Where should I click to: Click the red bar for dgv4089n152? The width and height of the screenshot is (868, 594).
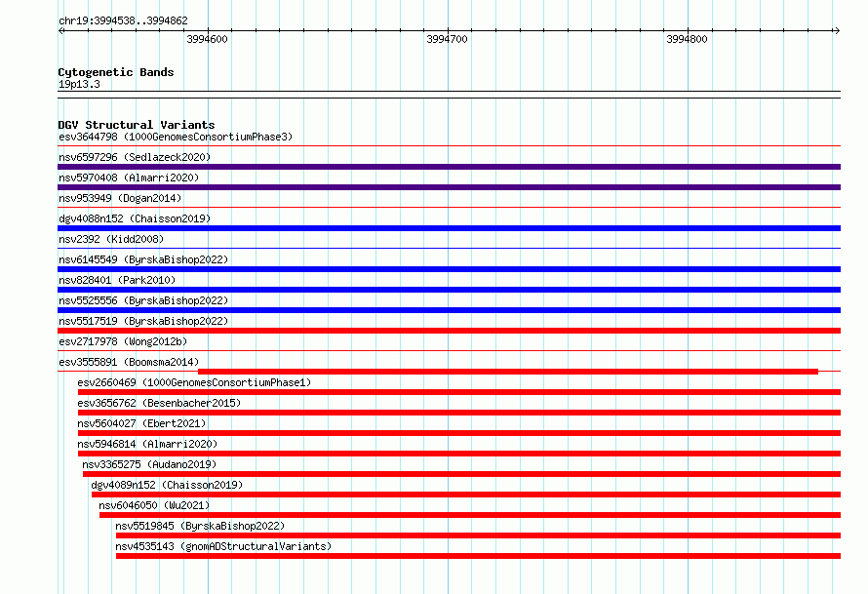click(x=466, y=495)
